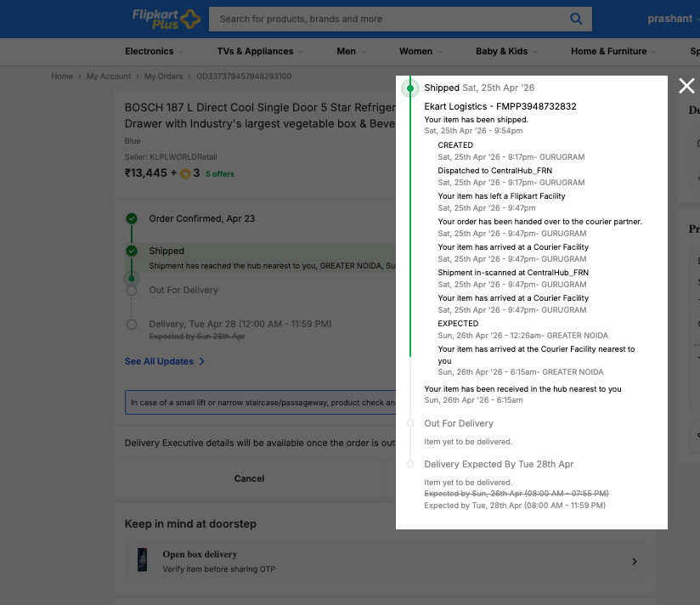Click the CREATED tracking entry
700x605 pixels.
click(455, 145)
